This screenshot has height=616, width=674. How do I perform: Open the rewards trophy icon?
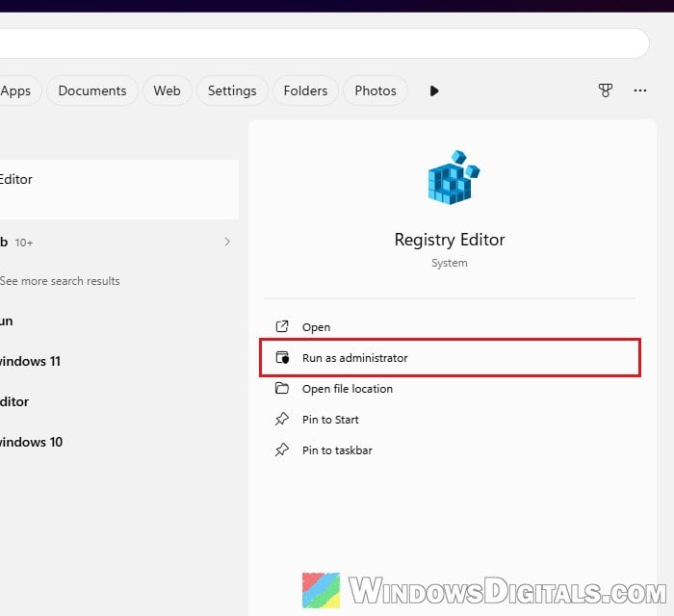click(606, 90)
